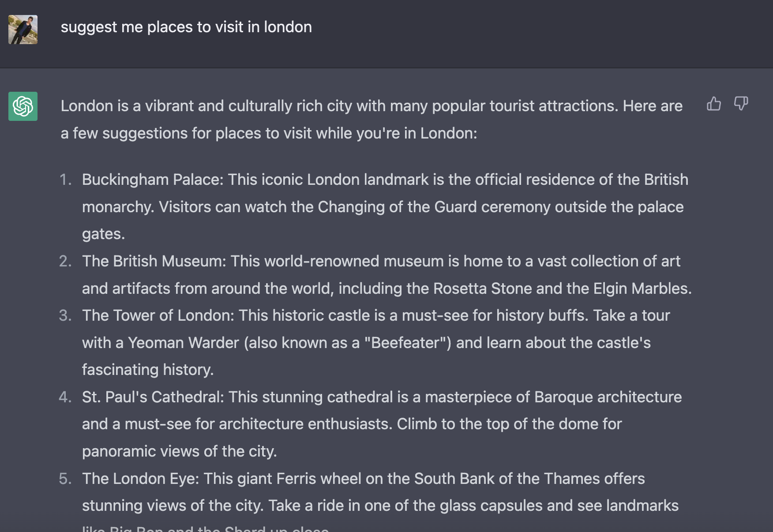
Task: Like the response with thumbs up
Action: [713, 104]
